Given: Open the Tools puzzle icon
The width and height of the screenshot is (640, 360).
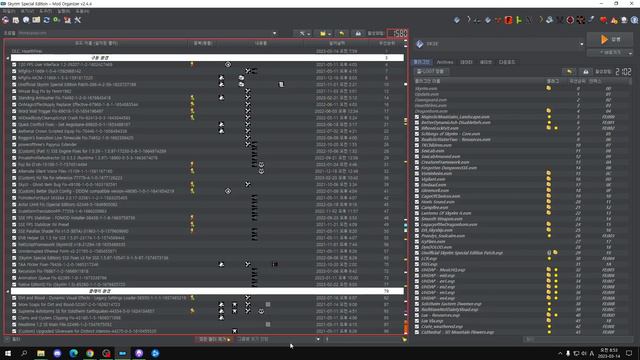Looking at the screenshot, I should pyautogui.click(x=67, y=20).
